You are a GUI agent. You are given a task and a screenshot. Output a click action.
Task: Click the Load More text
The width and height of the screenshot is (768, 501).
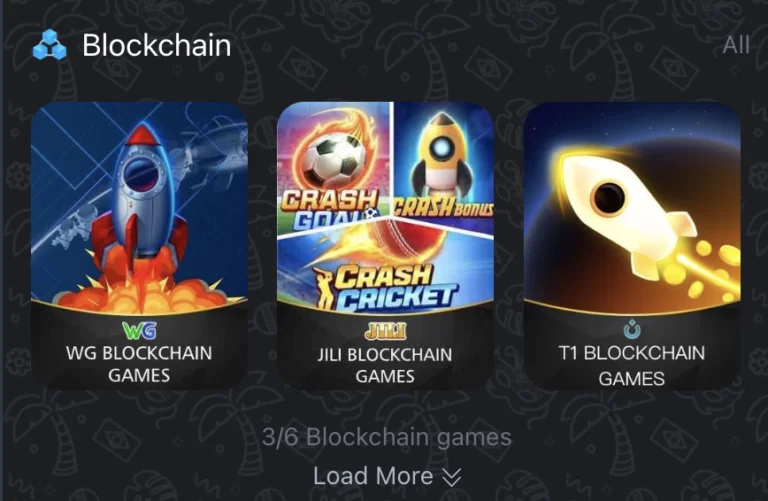pos(373,476)
